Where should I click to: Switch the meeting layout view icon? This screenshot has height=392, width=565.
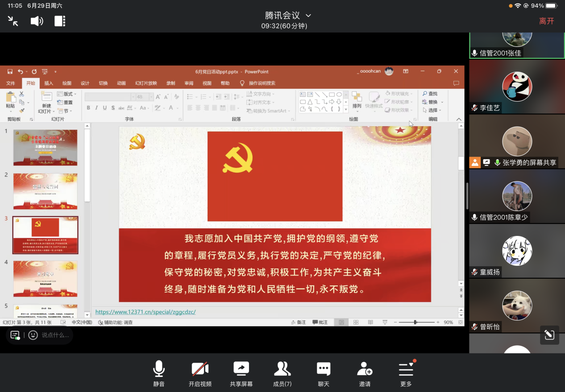click(x=60, y=21)
